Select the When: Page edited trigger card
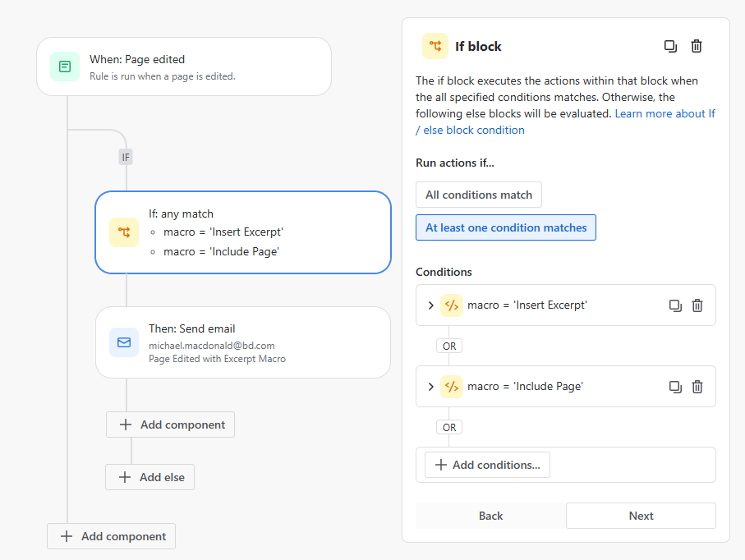This screenshot has height=560, width=745. (x=184, y=67)
